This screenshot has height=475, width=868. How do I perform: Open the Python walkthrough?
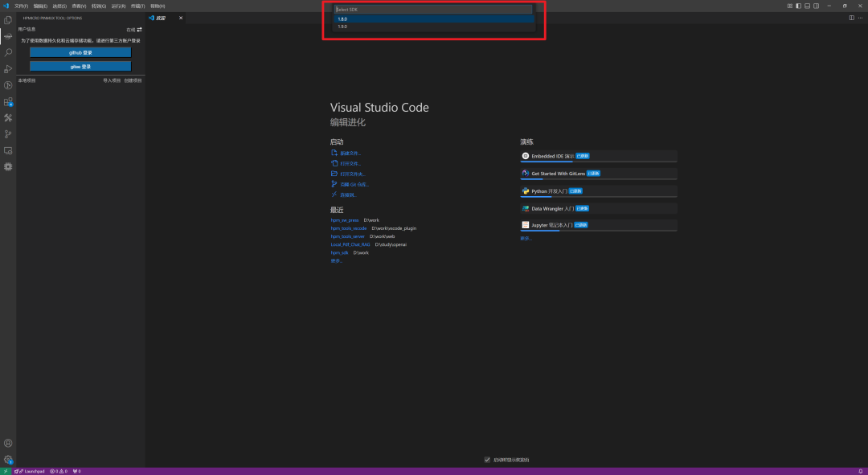point(599,191)
